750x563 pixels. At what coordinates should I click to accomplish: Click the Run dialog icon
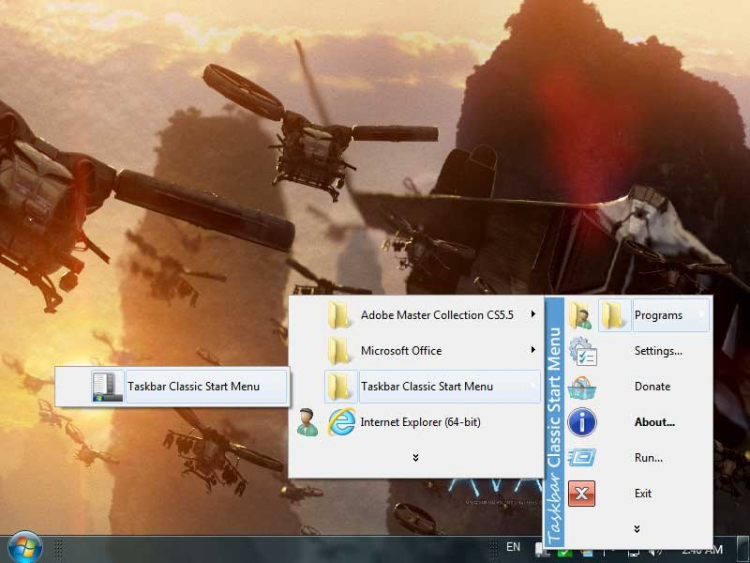coord(582,457)
